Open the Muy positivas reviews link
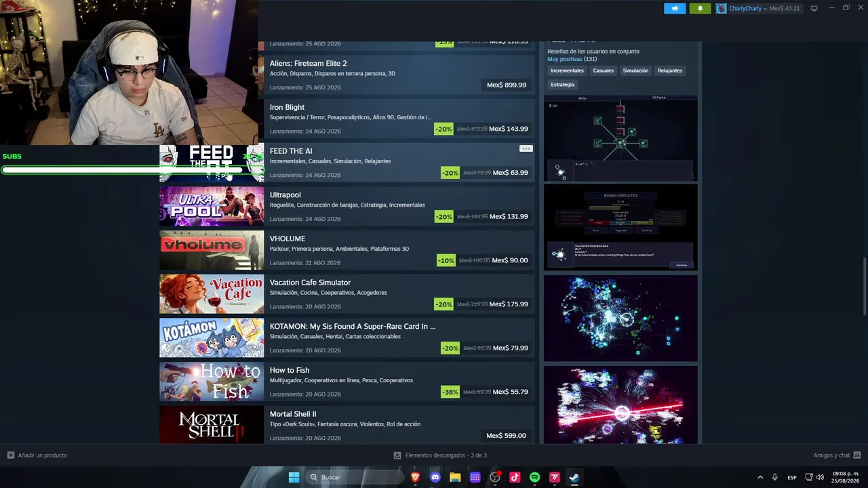868x488 pixels. pos(565,60)
